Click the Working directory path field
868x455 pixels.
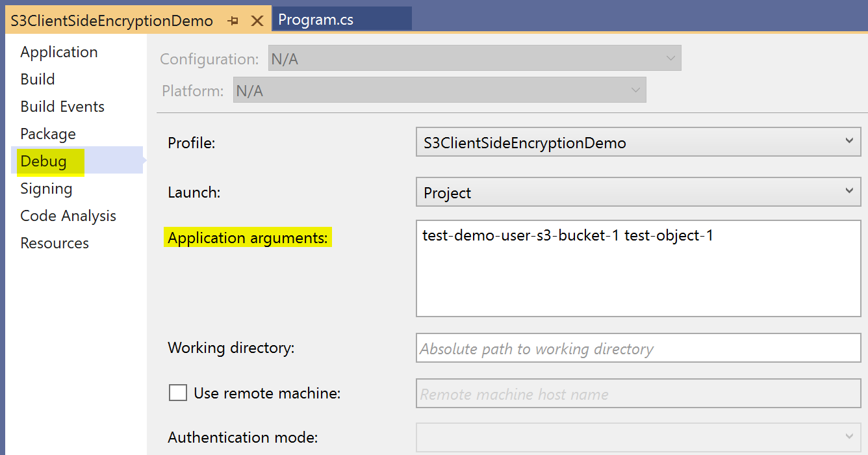pos(638,348)
